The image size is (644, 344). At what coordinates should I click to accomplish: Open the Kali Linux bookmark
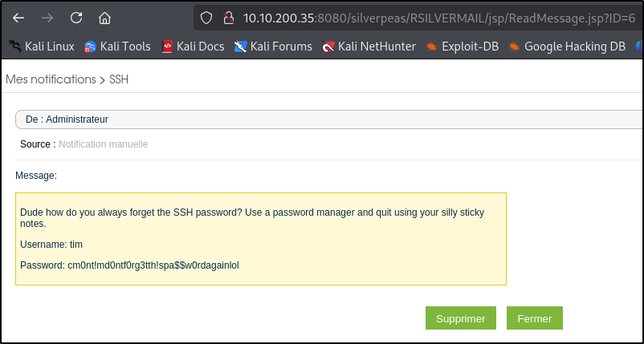[x=42, y=47]
